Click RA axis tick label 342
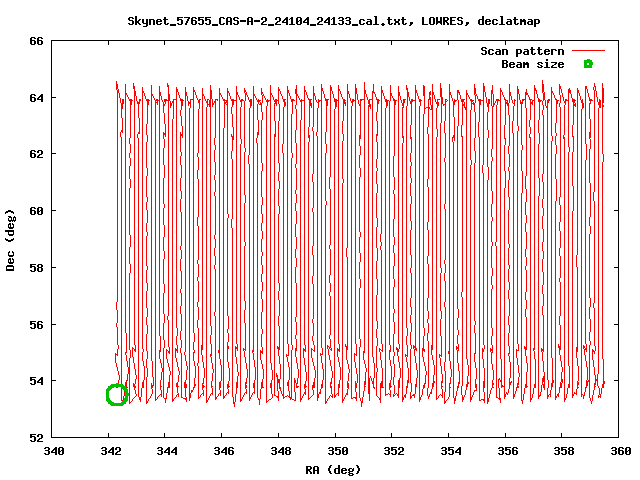 (111, 451)
